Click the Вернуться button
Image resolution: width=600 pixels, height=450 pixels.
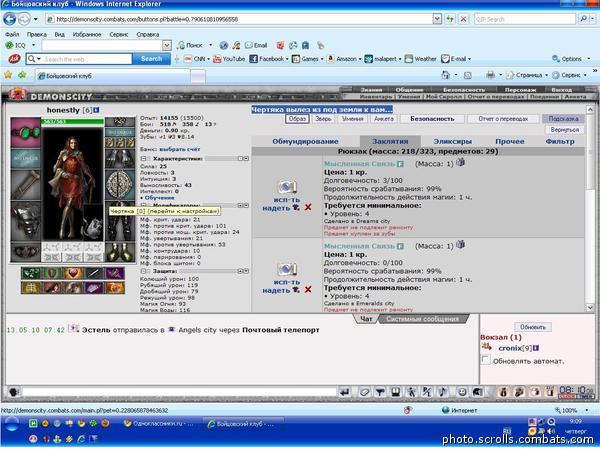[565, 130]
